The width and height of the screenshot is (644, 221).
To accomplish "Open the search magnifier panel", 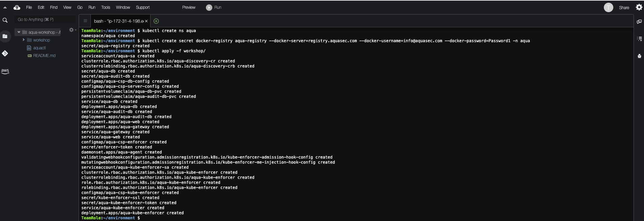I will point(5,20).
